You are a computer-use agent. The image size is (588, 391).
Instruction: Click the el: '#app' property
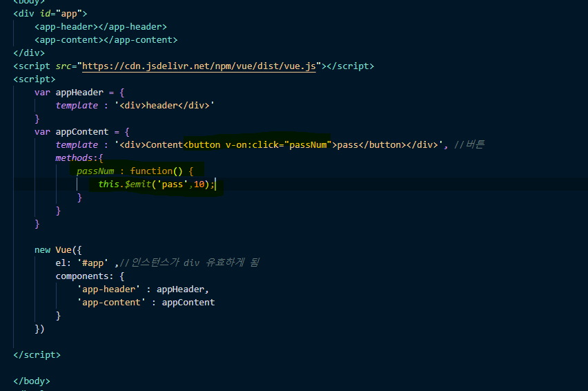(81, 263)
